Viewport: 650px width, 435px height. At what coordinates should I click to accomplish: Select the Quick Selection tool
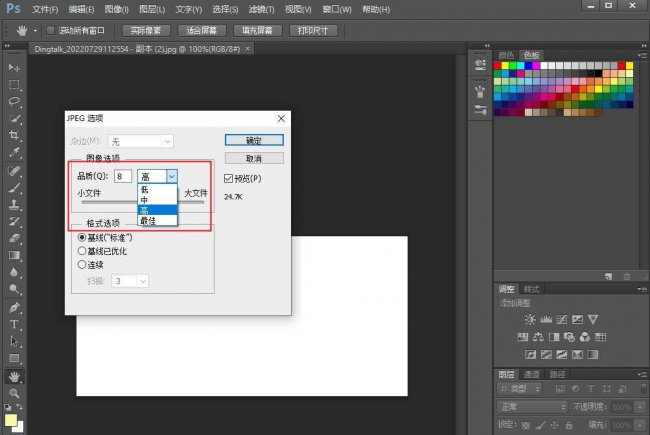14,119
